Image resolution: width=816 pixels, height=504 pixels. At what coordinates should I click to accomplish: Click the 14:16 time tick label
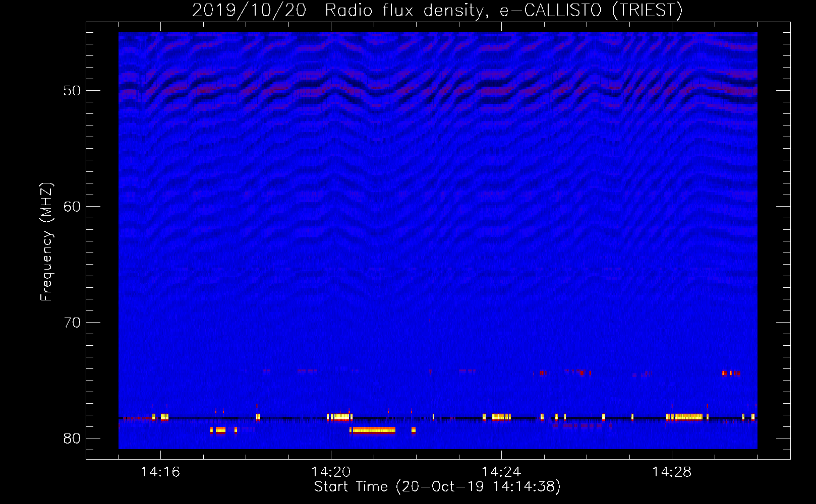pos(160,472)
